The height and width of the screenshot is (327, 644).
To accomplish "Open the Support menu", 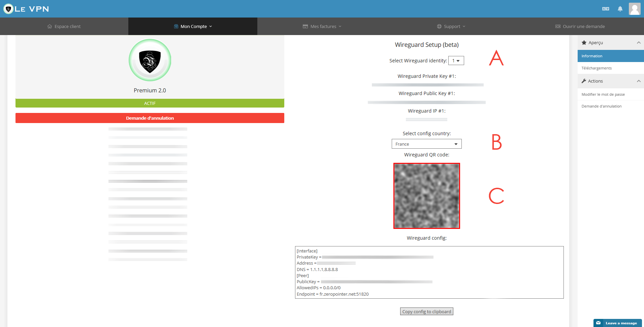I will pos(451,26).
